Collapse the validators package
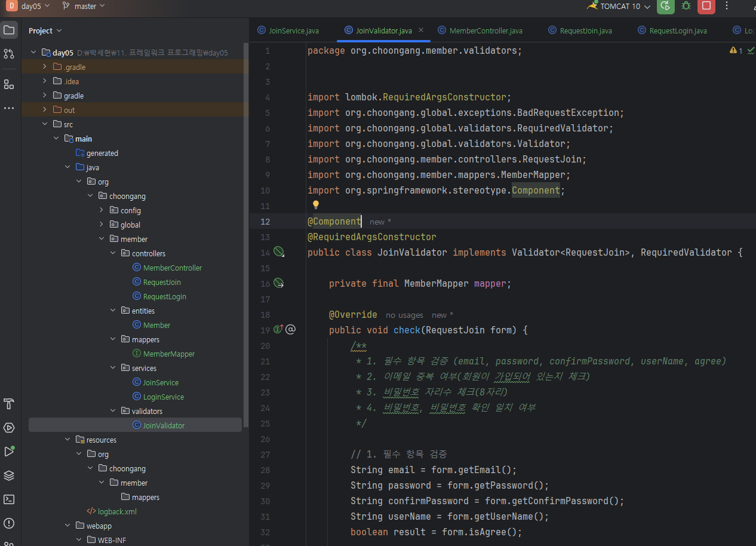The height and width of the screenshot is (546, 756). [112, 411]
